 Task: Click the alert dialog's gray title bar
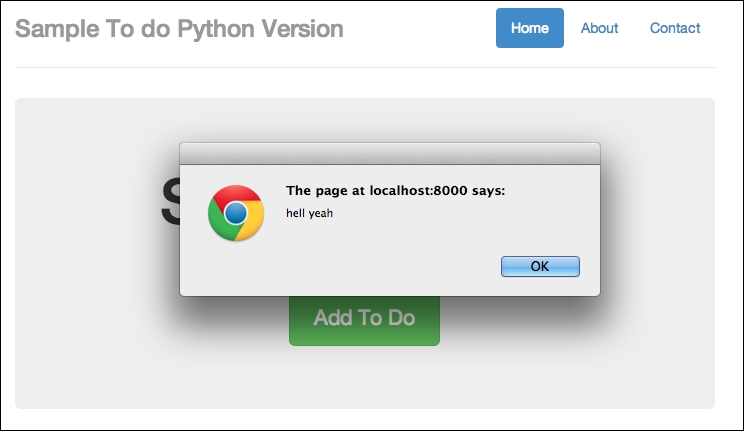[x=389, y=153]
